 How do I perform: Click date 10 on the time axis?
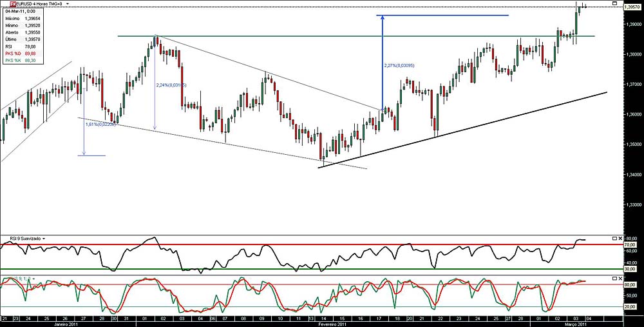(280, 319)
